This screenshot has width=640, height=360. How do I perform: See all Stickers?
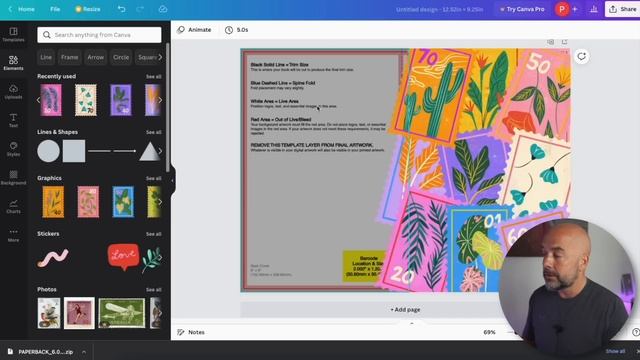153,234
